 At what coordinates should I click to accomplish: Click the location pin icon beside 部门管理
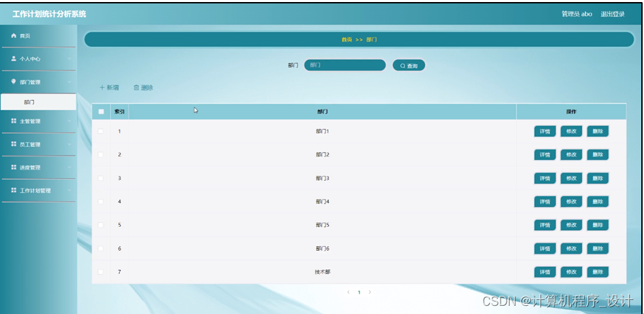coord(14,82)
